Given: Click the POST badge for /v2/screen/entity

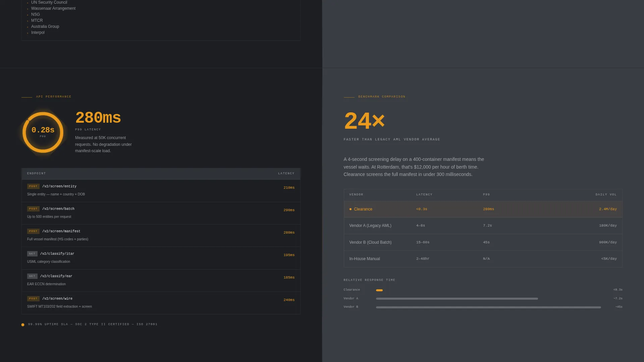Looking at the screenshot, I should pyautogui.click(x=33, y=186).
